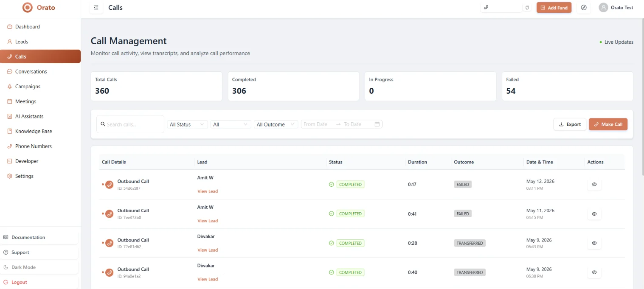This screenshot has width=644, height=289.
Task: Go to Leads in the sidebar
Action: pyautogui.click(x=40, y=42)
